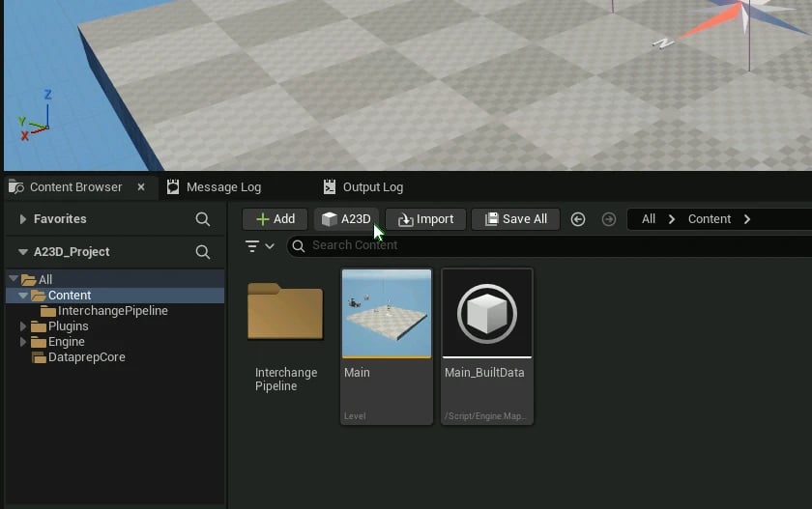
Task: Click Save All button
Action: click(516, 219)
